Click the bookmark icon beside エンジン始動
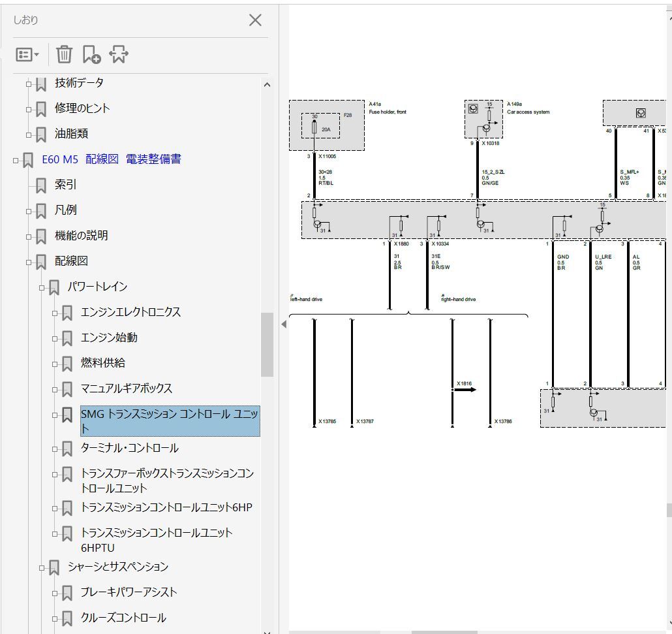This screenshot has height=634, width=672. point(67,338)
